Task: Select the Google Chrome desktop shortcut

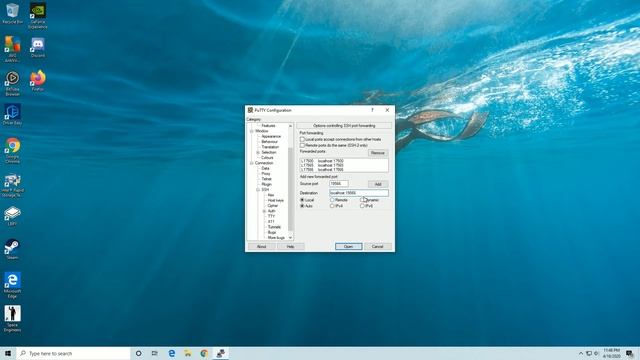Action: 12,150
